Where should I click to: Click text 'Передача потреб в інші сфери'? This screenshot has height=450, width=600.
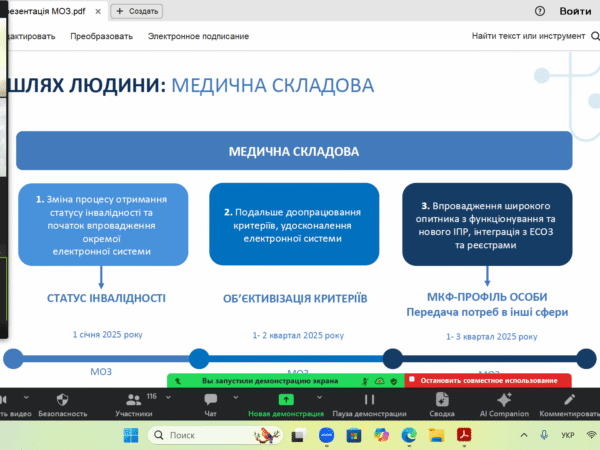[x=487, y=312]
